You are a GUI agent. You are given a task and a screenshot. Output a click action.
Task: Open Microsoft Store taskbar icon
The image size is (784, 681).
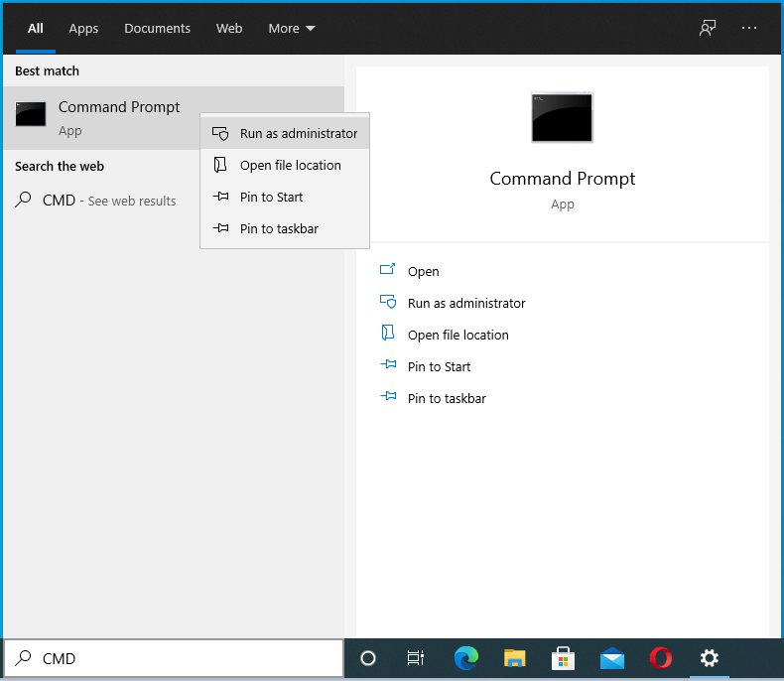click(563, 658)
